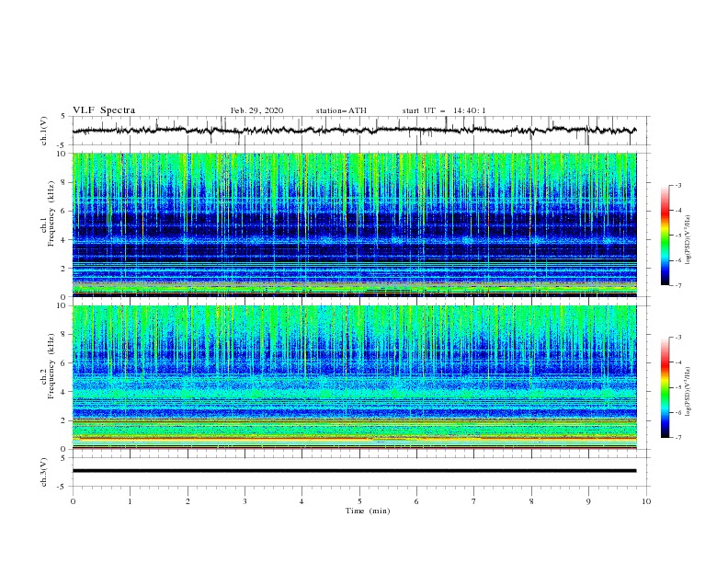728x563 pixels.
Task: Click the "ch.2 Frequency (kHz)" axis label
Action: coord(48,366)
